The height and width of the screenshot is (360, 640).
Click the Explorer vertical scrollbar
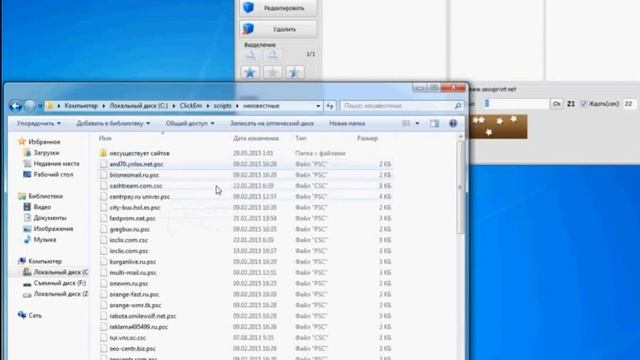pyautogui.click(x=460, y=188)
